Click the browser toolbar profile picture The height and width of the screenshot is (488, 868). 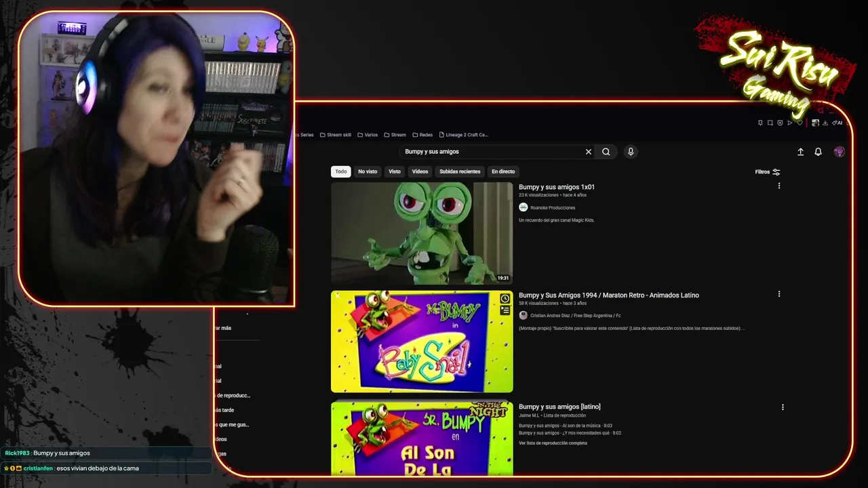tap(815, 123)
